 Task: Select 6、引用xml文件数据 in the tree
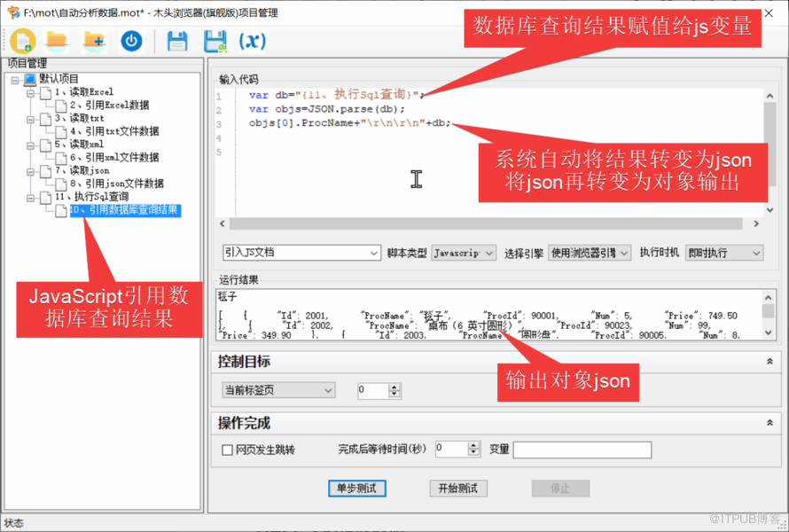click(114, 158)
